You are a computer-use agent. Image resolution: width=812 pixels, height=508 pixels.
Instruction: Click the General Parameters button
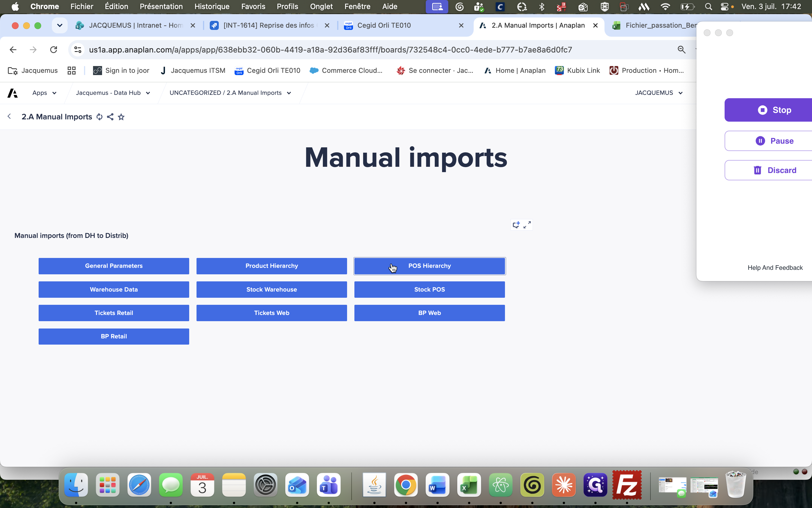point(114,266)
